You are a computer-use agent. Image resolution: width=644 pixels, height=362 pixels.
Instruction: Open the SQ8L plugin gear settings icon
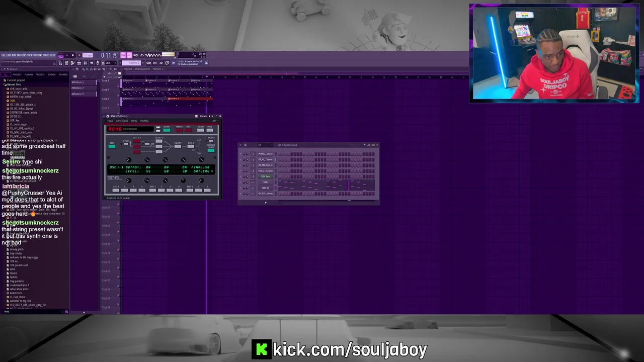click(108, 116)
